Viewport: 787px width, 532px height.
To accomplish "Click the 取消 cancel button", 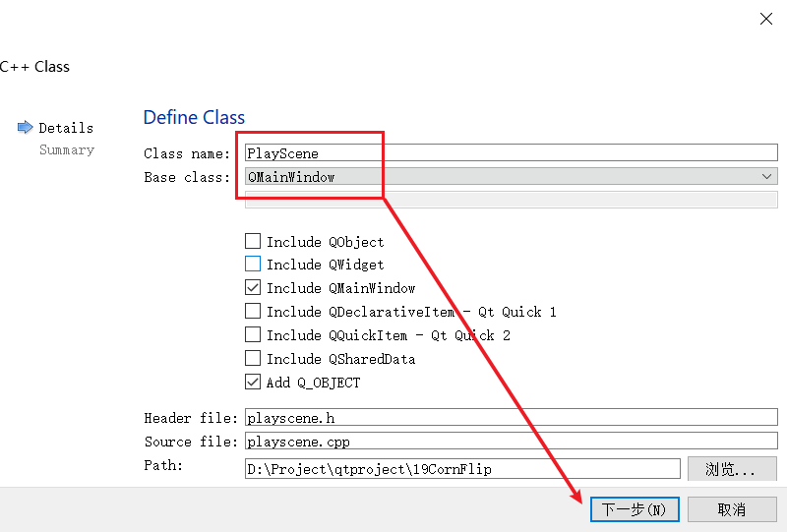I will pyautogui.click(x=732, y=509).
